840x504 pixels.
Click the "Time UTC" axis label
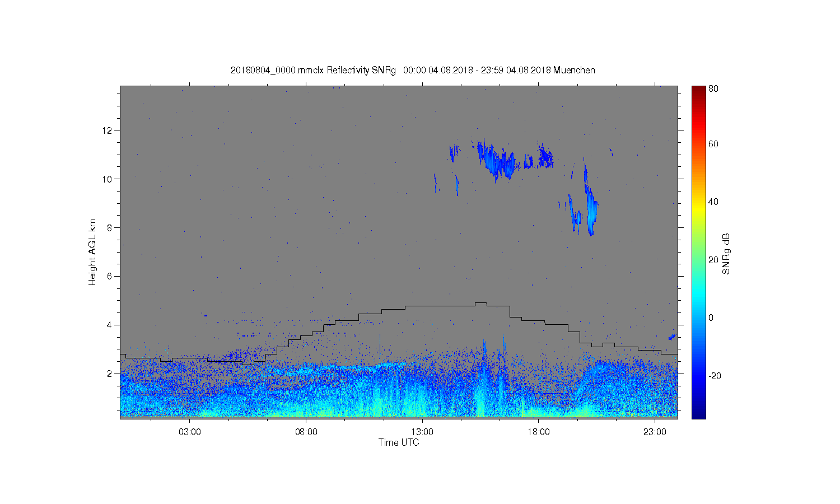(399, 442)
